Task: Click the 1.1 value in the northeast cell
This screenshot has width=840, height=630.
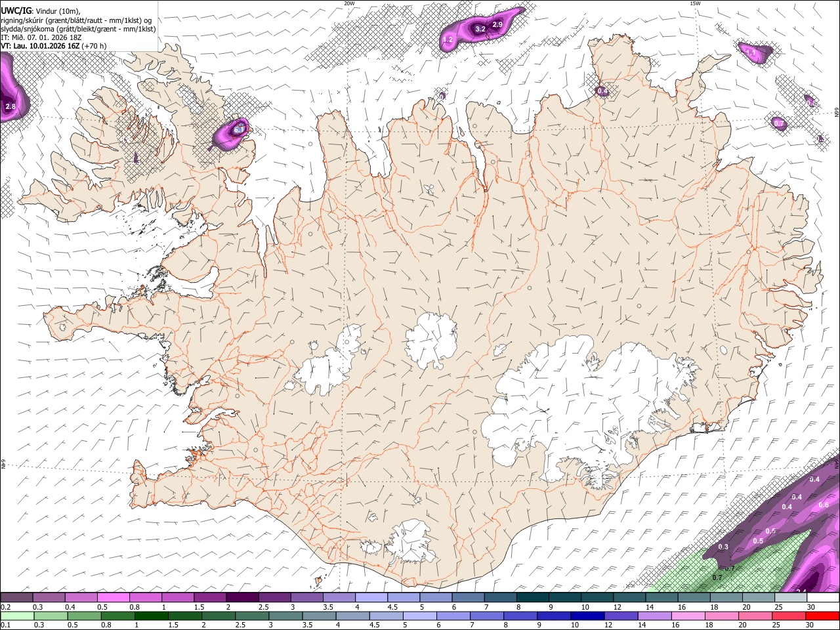Action: pyautogui.click(x=751, y=52)
